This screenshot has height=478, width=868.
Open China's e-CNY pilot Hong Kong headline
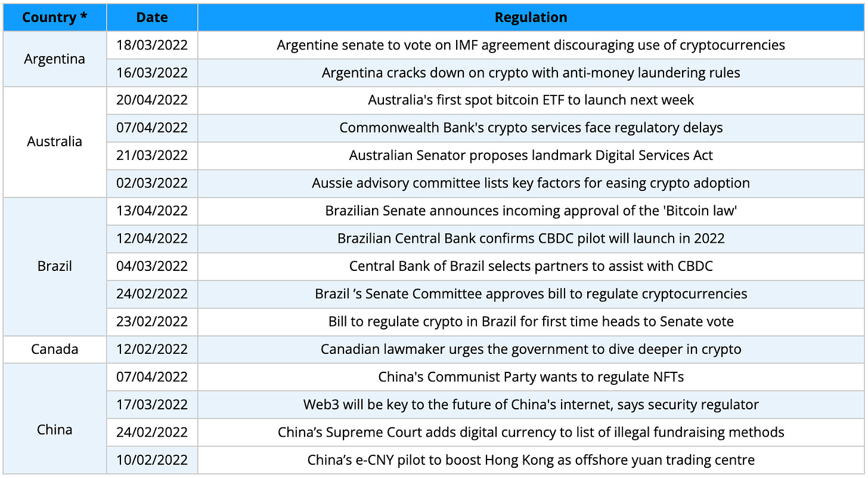[x=531, y=460]
